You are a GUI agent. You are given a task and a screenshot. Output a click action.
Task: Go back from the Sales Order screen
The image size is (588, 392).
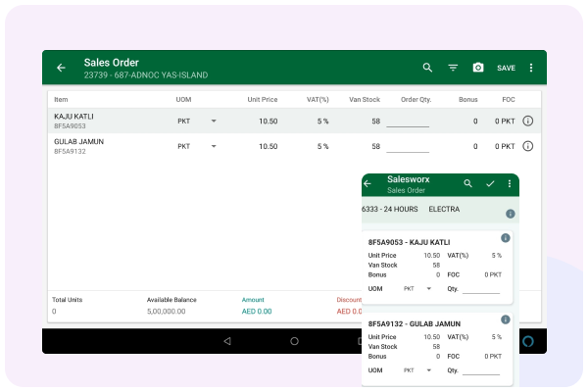coord(61,68)
